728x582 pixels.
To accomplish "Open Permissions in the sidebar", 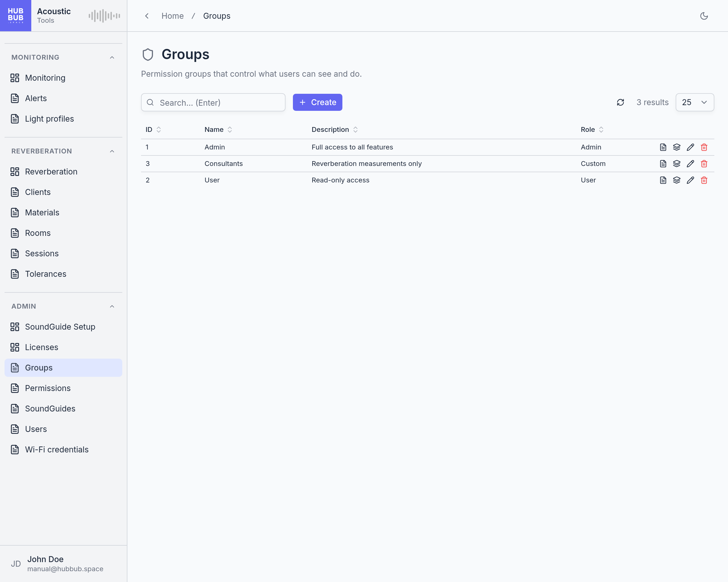I will point(63,388).
